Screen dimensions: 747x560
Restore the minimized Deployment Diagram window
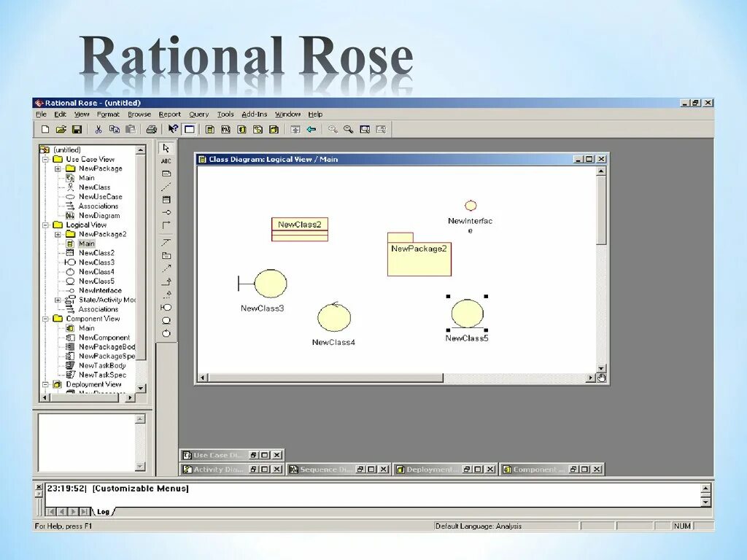(466, 470)
